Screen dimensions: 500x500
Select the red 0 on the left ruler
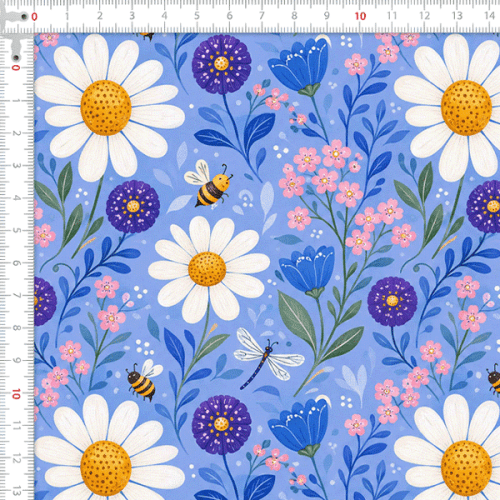[16, 68]
